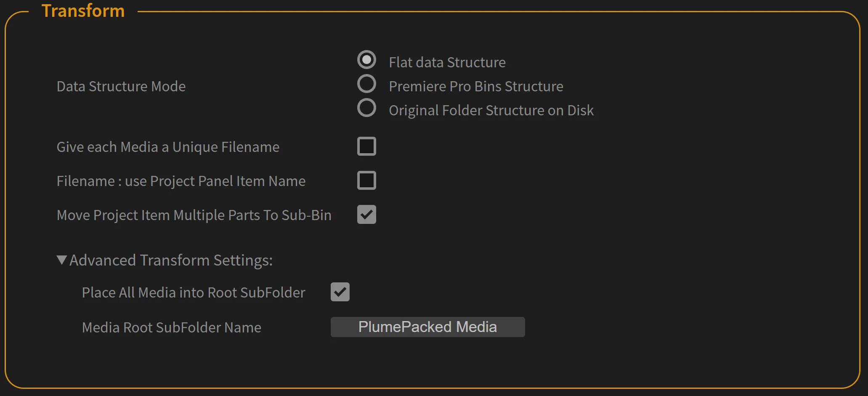
Task: Select the Flat data Structure radio button
Action: coord(366,60)
